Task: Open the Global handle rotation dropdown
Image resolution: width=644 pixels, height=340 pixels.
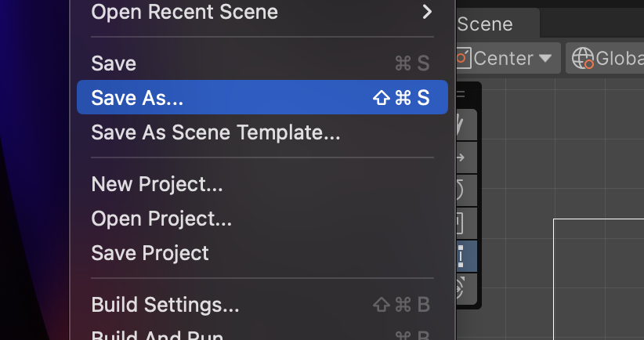Action: pos(608,58)
